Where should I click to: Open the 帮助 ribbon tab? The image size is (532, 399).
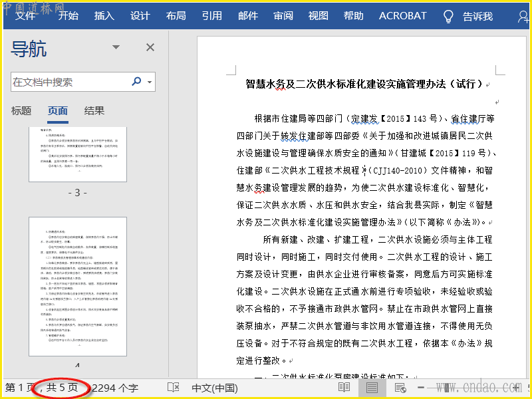point(353,15)
